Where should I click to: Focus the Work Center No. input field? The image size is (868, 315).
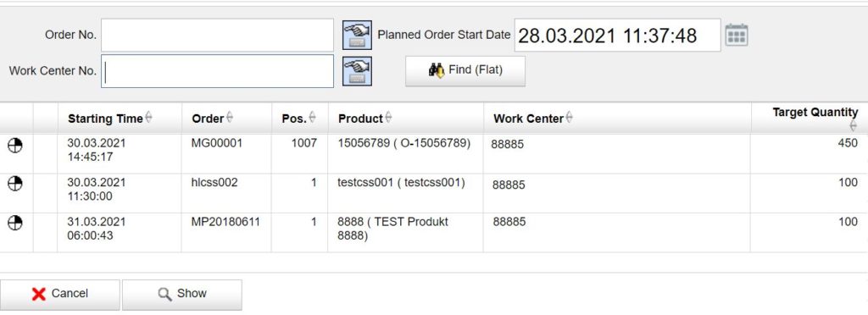217,71
